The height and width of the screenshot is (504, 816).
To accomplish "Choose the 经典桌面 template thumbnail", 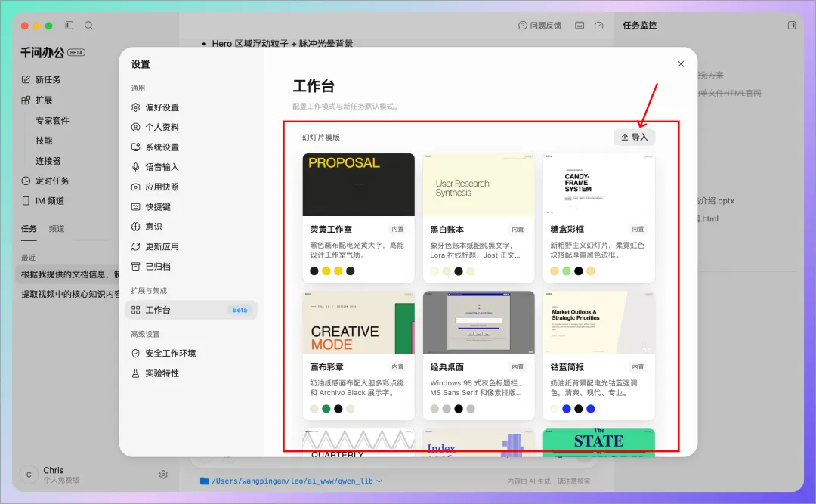I will tap(479, 323).
